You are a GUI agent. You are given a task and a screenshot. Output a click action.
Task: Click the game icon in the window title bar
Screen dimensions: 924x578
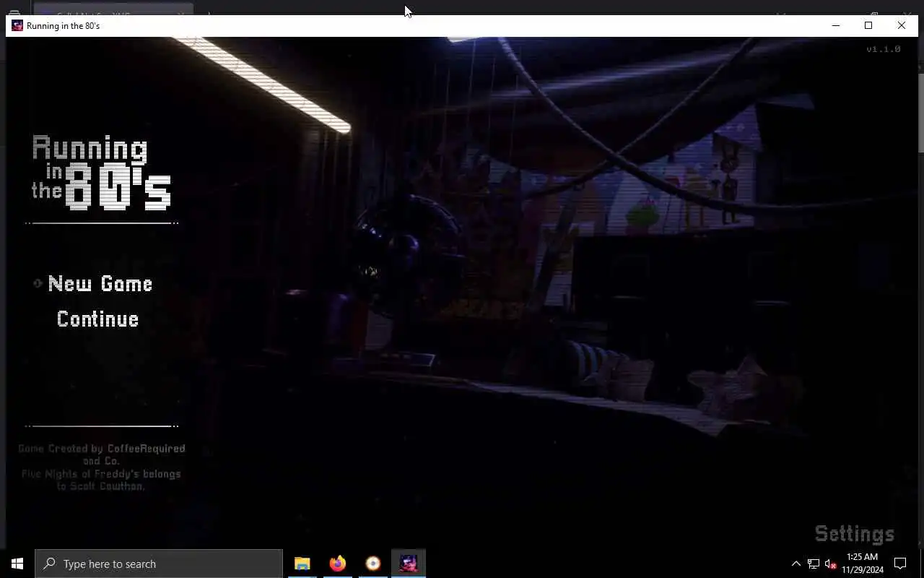17,25
